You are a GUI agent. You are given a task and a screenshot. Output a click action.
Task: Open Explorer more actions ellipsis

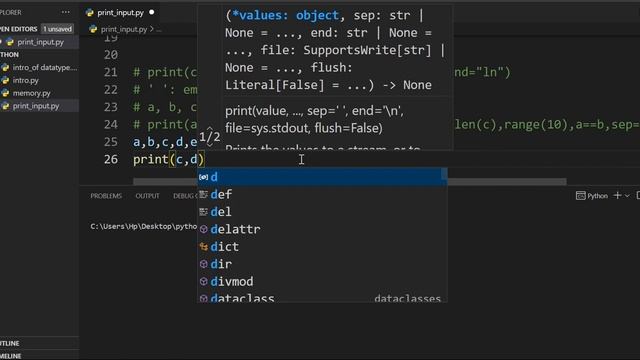[65, 12]
